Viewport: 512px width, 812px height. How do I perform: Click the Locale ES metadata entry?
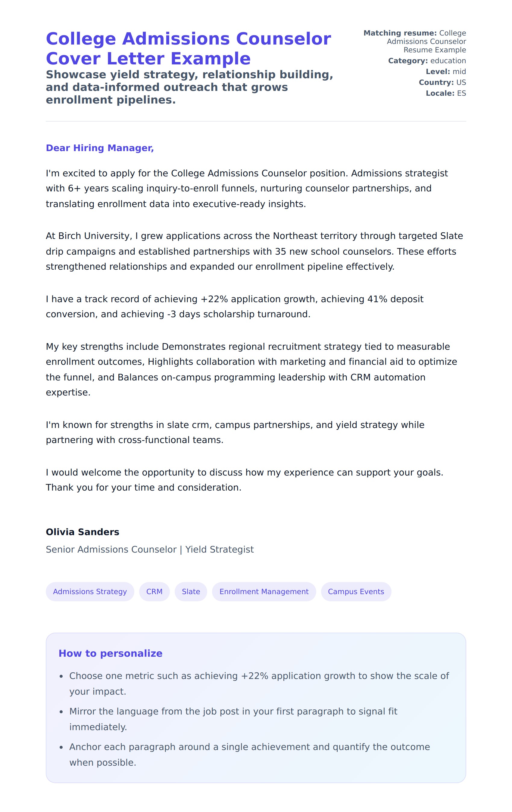click(445, 93)
